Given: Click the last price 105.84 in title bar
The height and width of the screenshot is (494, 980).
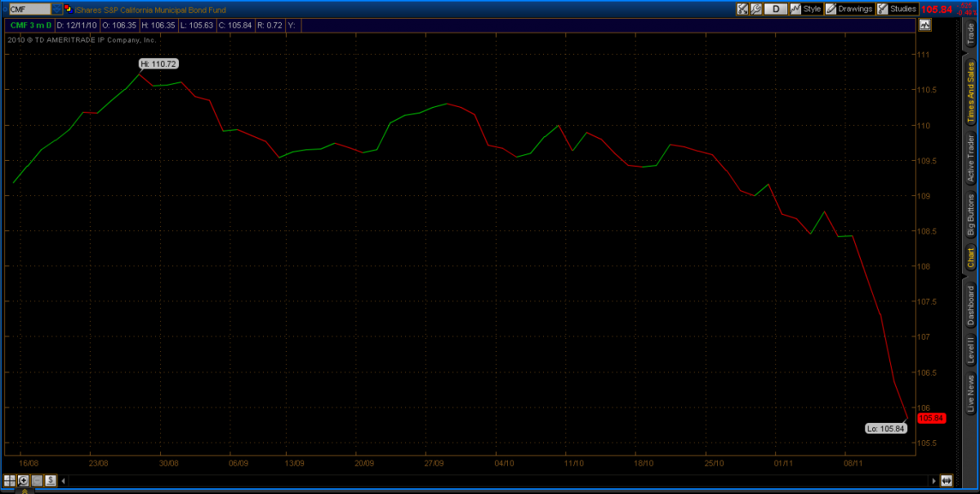Looking at the screenshot, I should pyautogui.click(x=936, y=9).
